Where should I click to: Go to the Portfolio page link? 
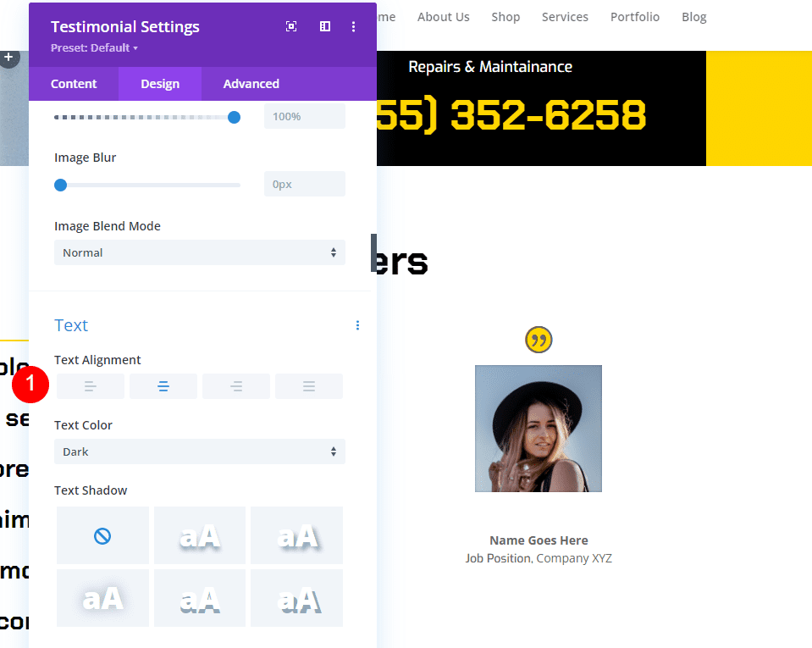(x=635, y=17)
